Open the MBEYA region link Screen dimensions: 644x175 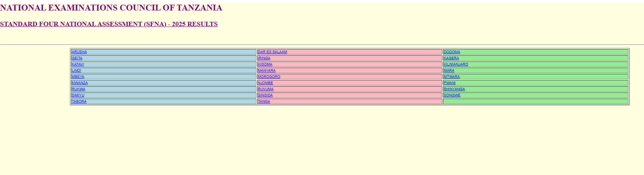tap(78, 77)
